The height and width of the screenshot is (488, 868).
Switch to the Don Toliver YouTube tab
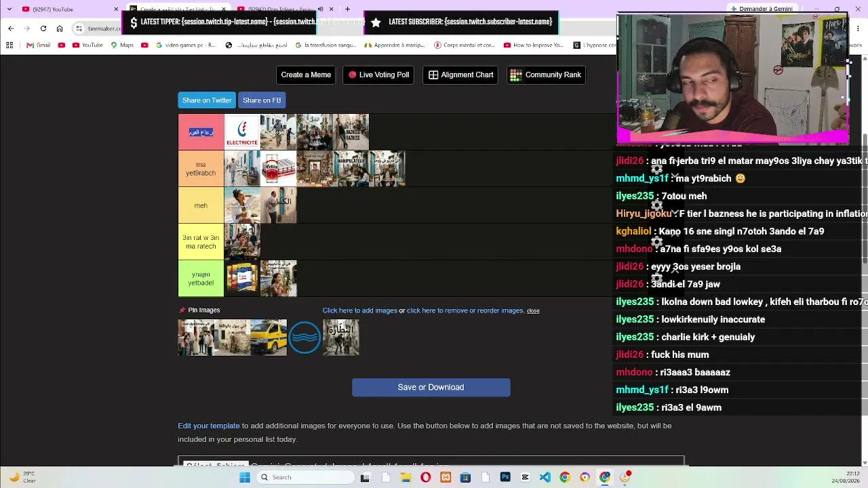tap(285, 9)
